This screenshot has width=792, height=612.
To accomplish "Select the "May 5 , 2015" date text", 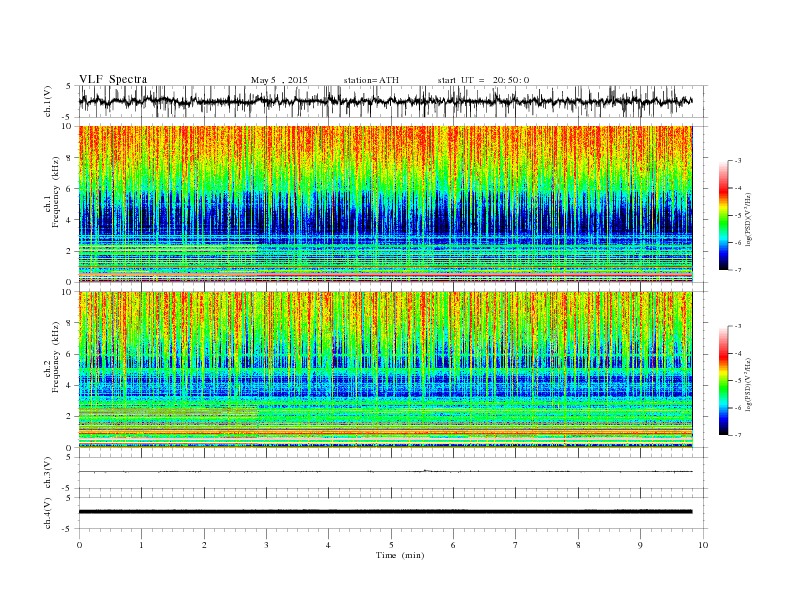I will 279,80.
